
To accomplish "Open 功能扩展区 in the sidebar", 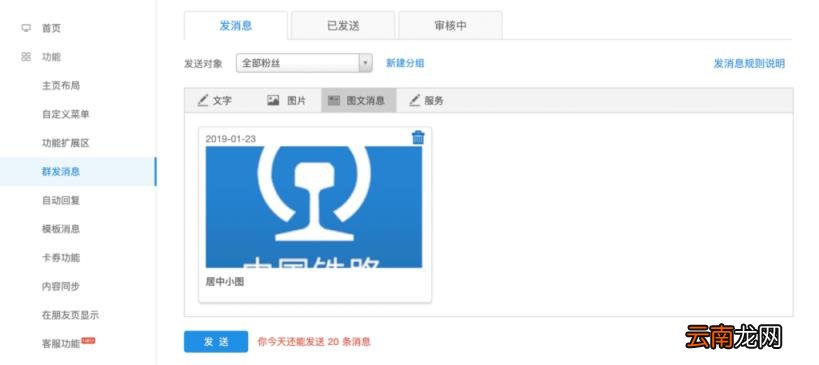I will (65, 143).
